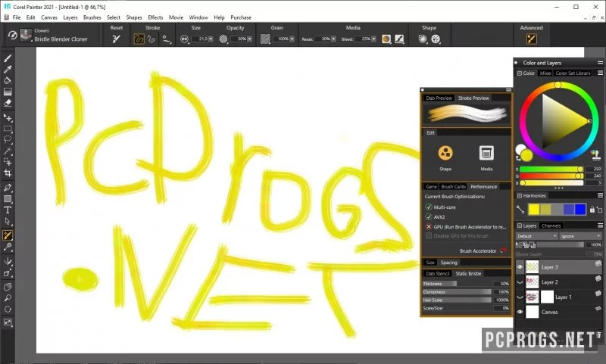The image size is (606, 364).
Task: Open the Purchase menu item
Action: tap(241, 17)
